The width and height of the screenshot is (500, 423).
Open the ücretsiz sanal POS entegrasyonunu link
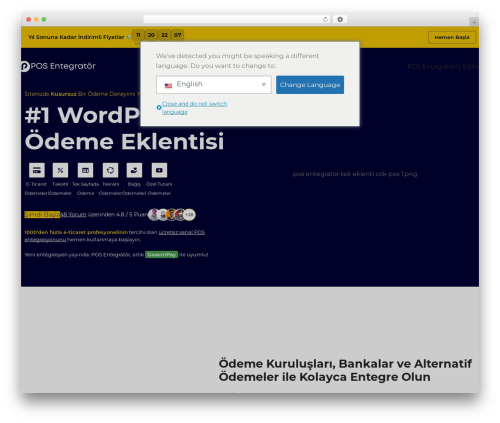(x=182, y=232)
